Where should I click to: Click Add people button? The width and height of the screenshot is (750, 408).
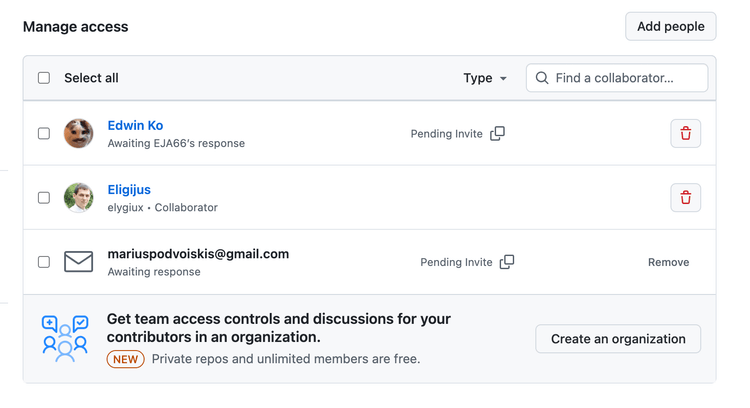pos(671,26)
